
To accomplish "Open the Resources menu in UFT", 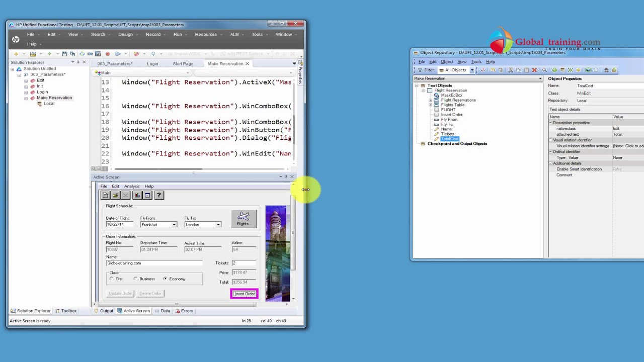I will tap(206, 34).
